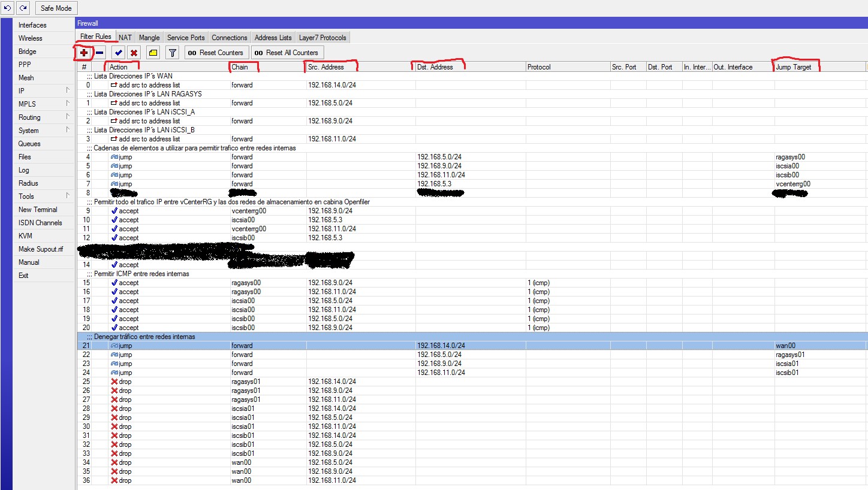Expand the Routing submenu
Image resolution: width=868 pixels, height=490 pixels.
[x=43, y=117]
